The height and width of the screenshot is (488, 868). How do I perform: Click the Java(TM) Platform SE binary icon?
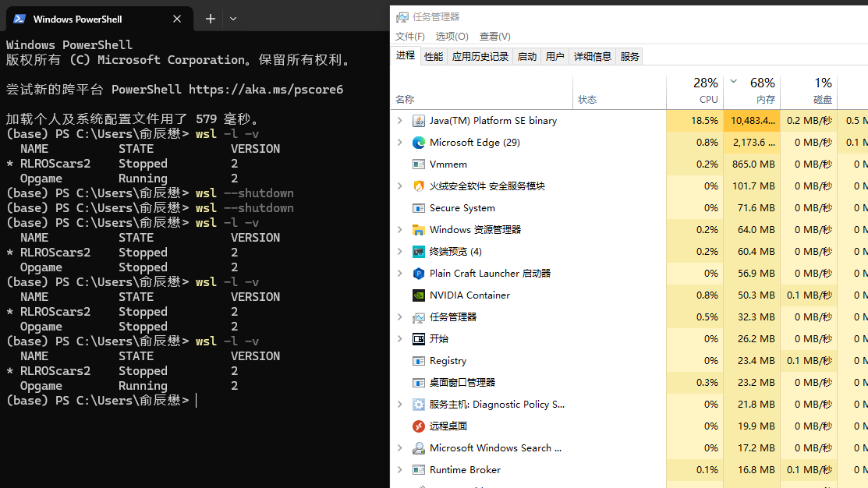coord(419,121)
